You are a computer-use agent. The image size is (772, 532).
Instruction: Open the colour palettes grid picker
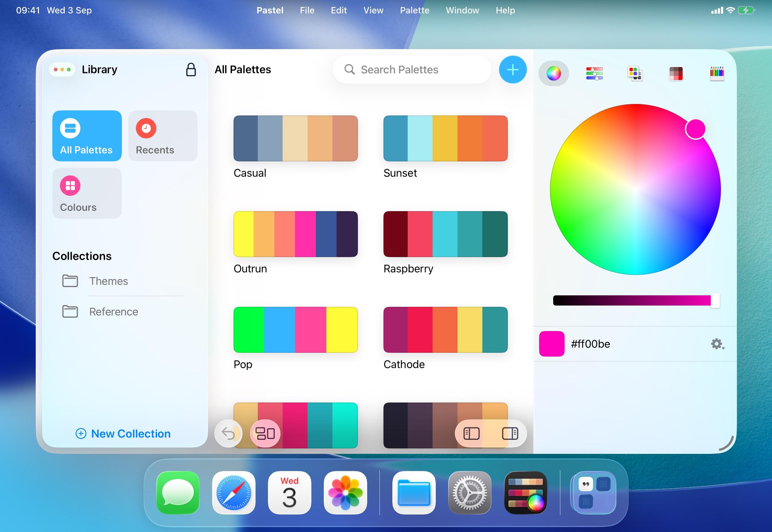[635, 73]
